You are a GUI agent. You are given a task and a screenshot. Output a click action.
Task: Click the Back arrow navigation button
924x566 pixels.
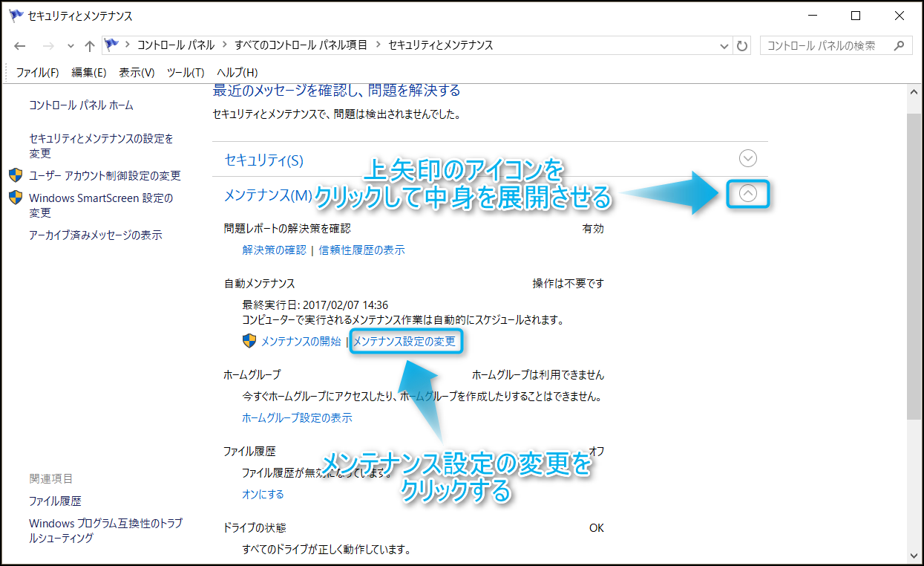click(x=20, y=46)
